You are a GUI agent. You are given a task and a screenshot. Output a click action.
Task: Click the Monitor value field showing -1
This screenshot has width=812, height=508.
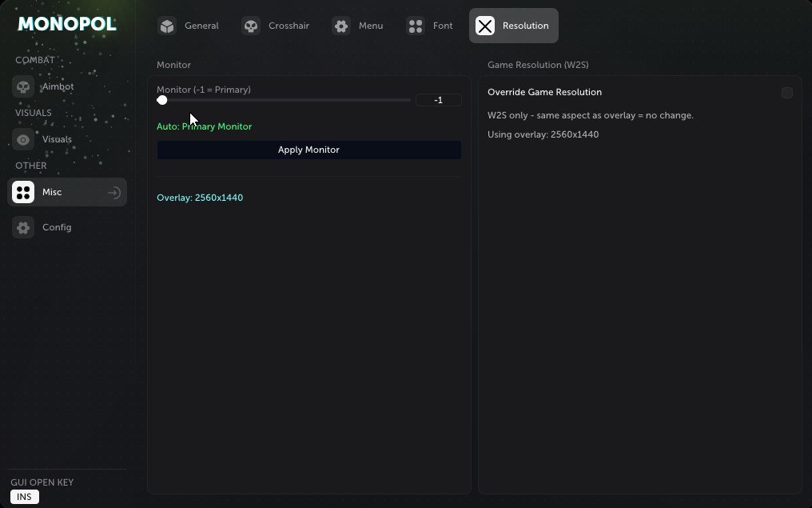pyautogui.click(x=439, y=100)
